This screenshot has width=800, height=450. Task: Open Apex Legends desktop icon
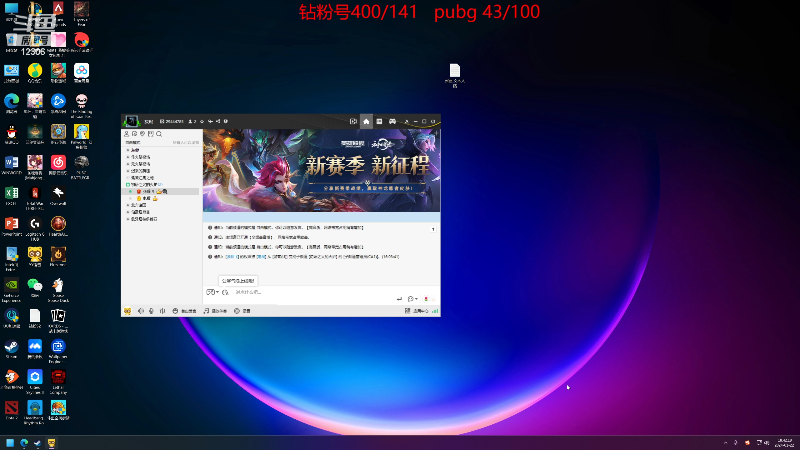pos(58,11)
